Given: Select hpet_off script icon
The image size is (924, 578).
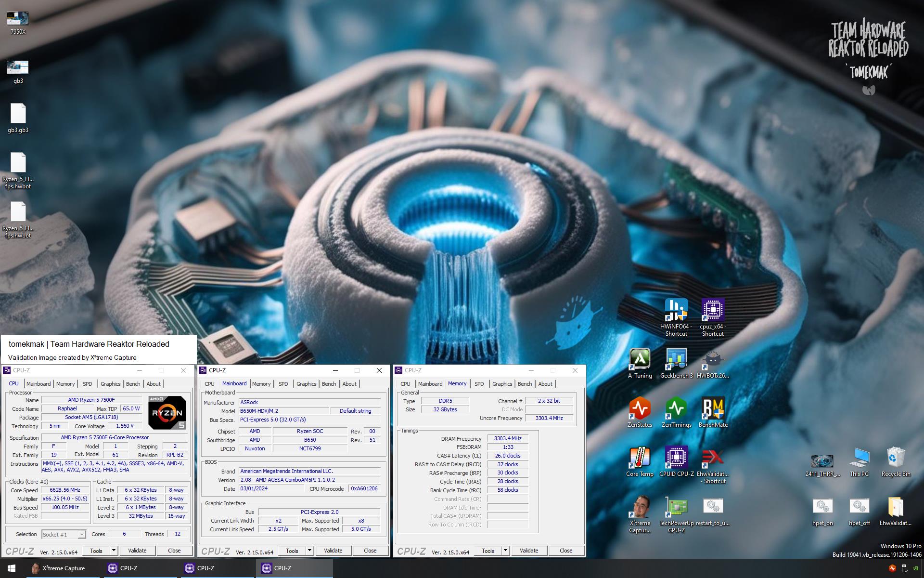Looking at the screenshot, I should (859, 511).
